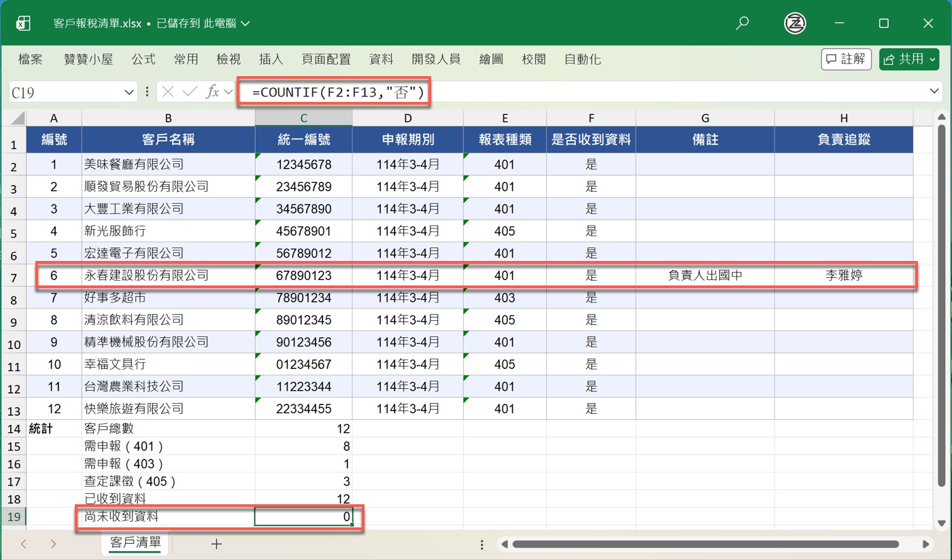Viewport: 952px width, 560px height.
Task: Switch to the 校閱 tab
Action: click(x=534, y=59)
